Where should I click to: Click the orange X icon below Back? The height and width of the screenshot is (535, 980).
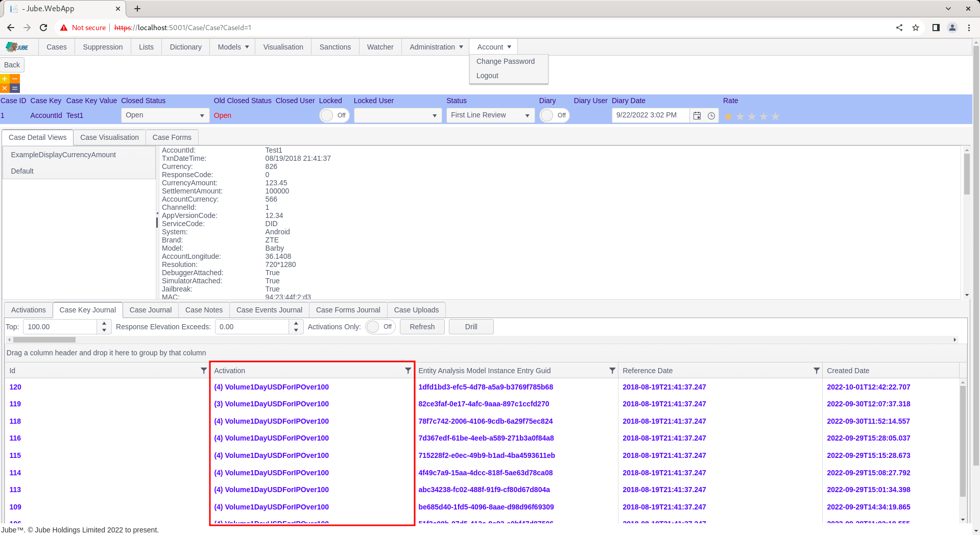(5, 88)
